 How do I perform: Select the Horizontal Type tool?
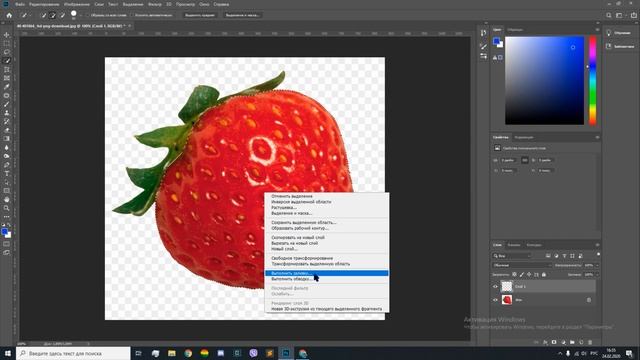point(7,173)
